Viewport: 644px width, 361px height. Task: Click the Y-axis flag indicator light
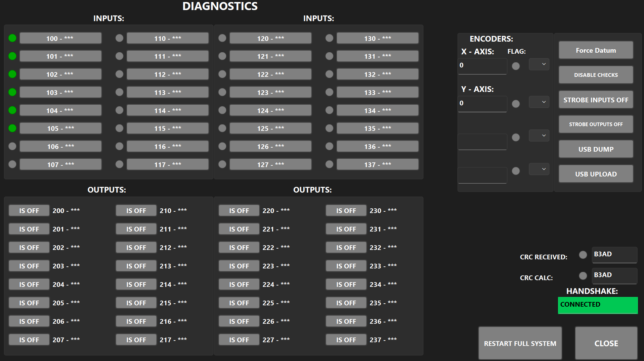pyautogui.click(x=516, y=104)
